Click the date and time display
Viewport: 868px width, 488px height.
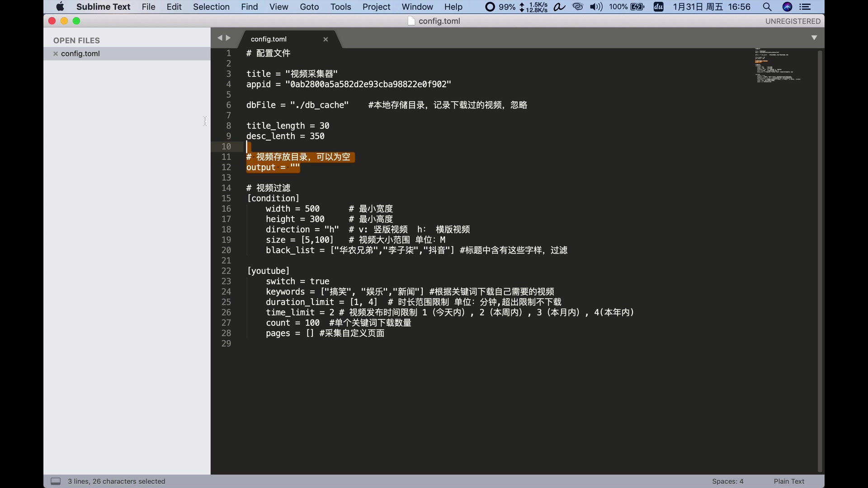pyautogui.click(x=712, y=7)
